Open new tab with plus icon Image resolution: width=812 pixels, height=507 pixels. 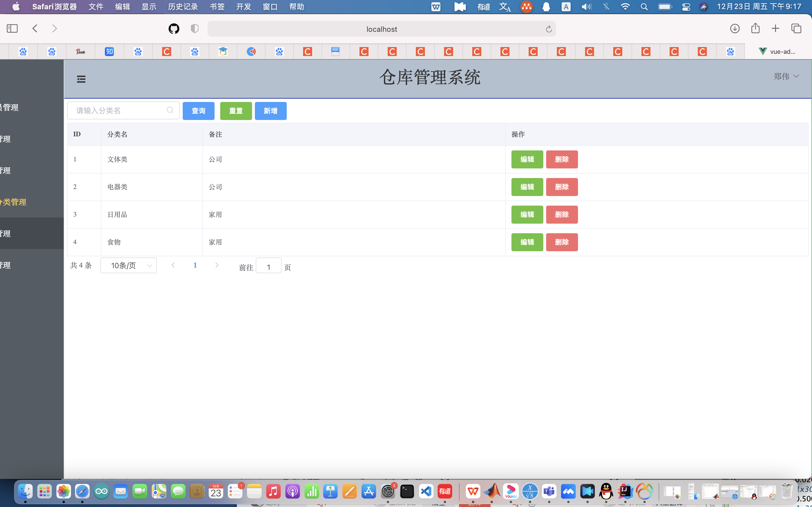[x=775, y=28]
